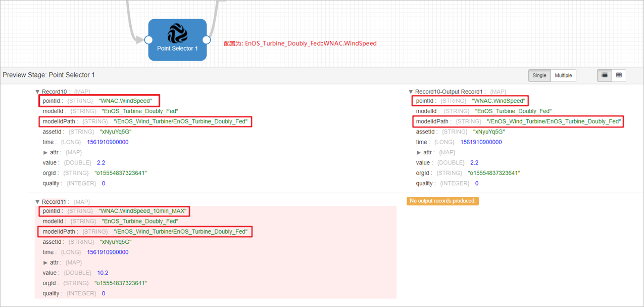The height and width of the screenshot is (307, 644).
Task: Click the output port of Point Selector 1
Action: pyautogui.click(x=206, y=39)
